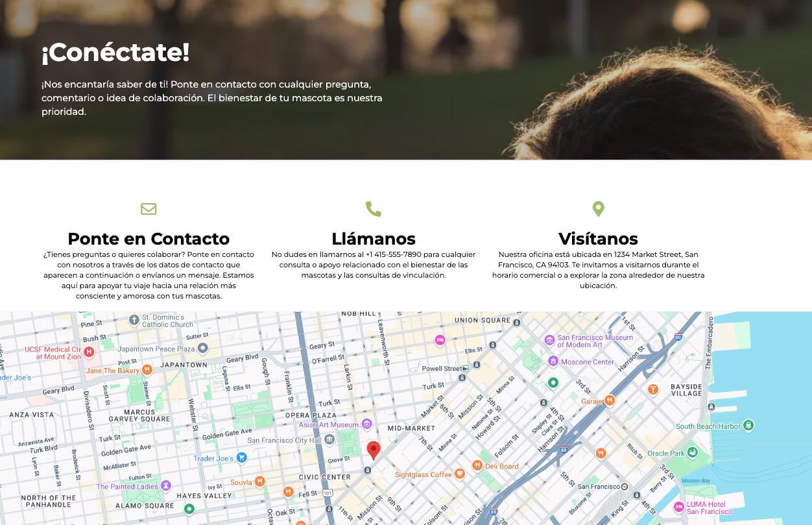The height and width of the screenshot is (525, 812).
Task: Click the UCSF Medical Center hospital marker
Action: pyautogui.click(x=89, y=352)
